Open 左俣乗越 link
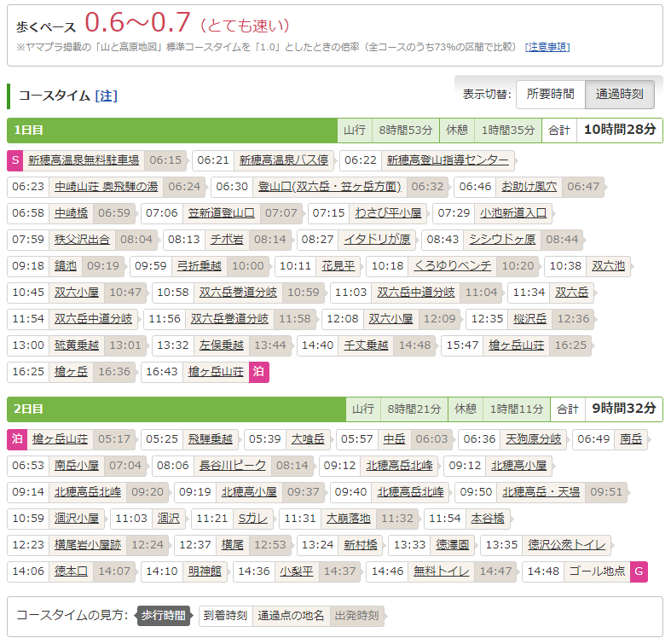The image size is (671, 644). (221, 345)
